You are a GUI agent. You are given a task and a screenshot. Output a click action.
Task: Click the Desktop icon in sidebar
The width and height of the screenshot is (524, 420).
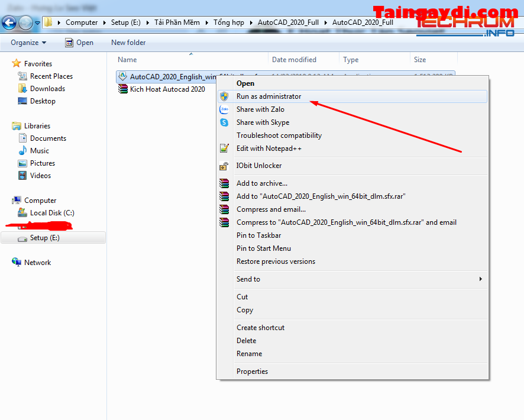pyautogui.click(x=22, y=101)
